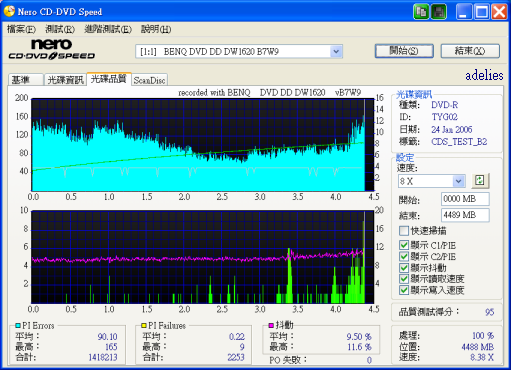Click the save floppy disk icon
Screen dimensions: 511x370
click(x=439, y=12)
